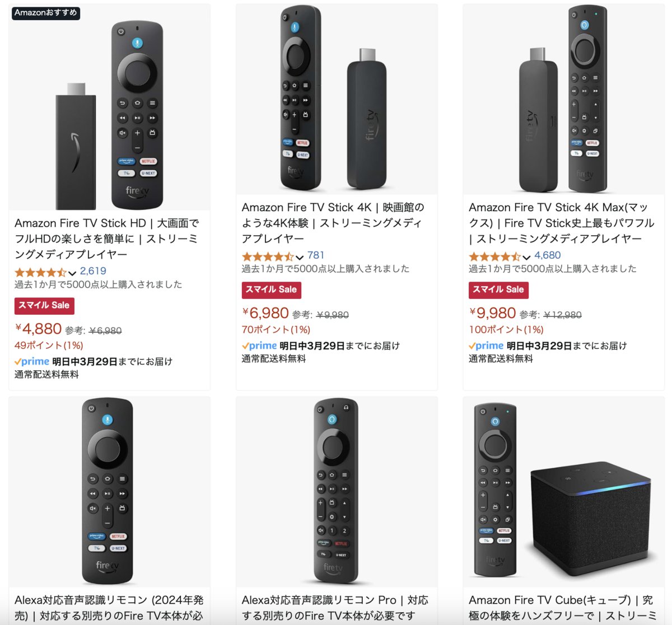
Task: Open the Alexa対応音声認識リモコン (2024年発売) title
Action: click(109, 608)
